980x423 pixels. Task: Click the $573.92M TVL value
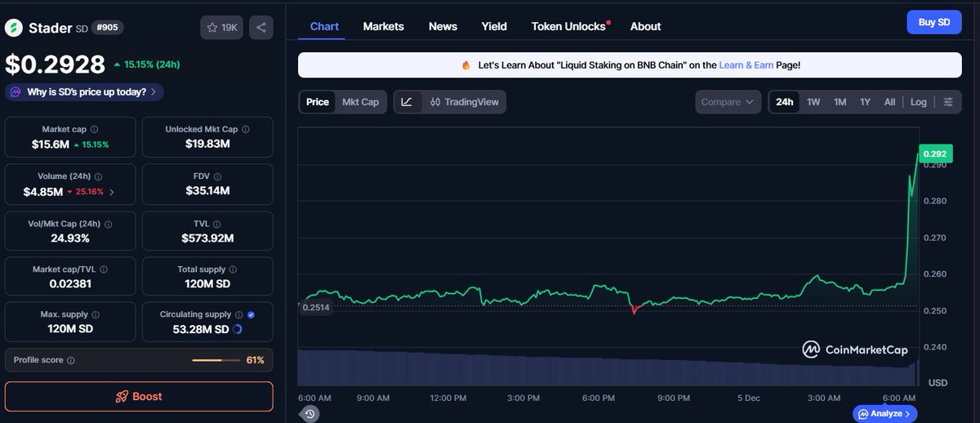point(207,238)
